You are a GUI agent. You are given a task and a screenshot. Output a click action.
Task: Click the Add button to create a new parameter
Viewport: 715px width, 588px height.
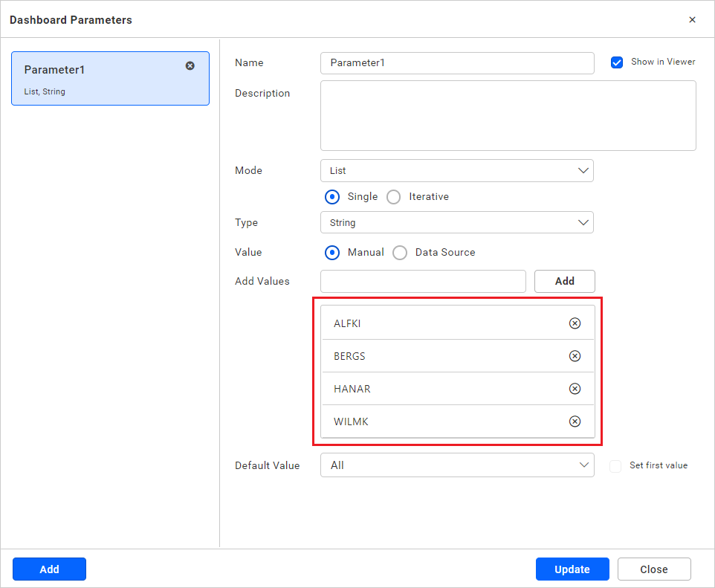49,569
